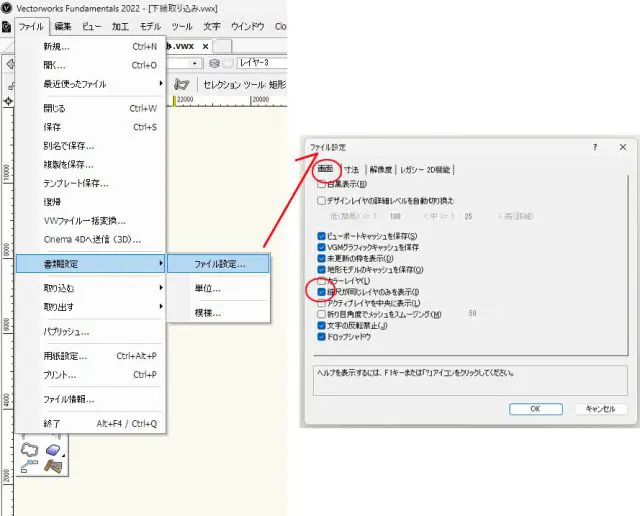Select the eraser tool icon in palette
This screenshot has height=516, width=640.
point(55,451)
